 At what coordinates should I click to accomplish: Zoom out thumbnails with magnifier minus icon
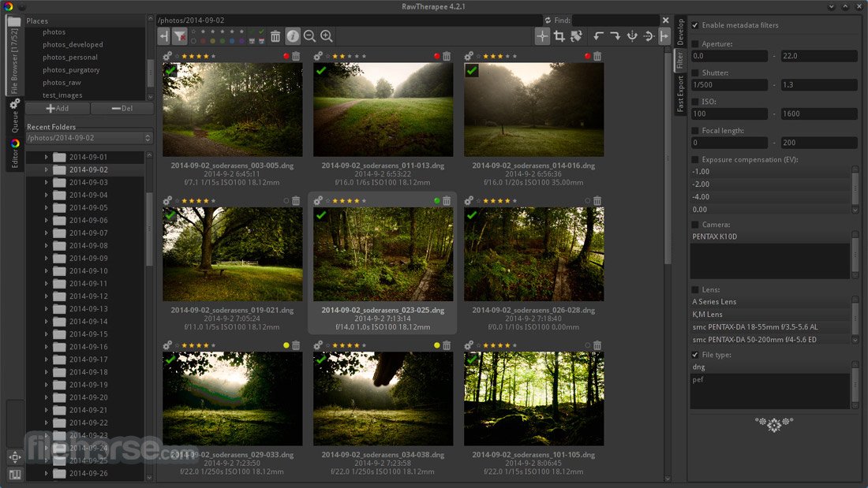pos(309,36)
